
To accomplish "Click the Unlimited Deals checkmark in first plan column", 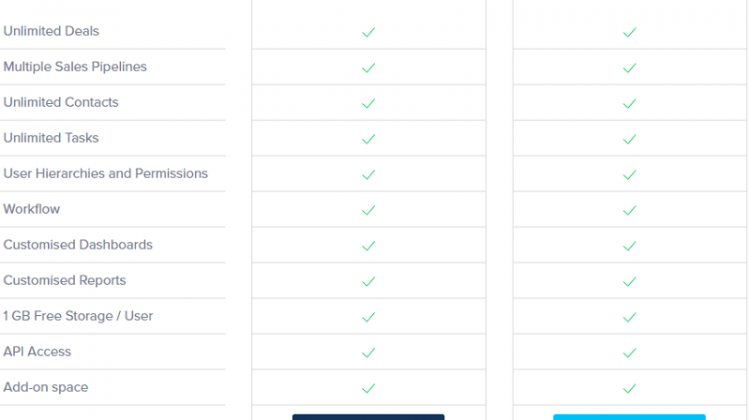I will (368, 32).
